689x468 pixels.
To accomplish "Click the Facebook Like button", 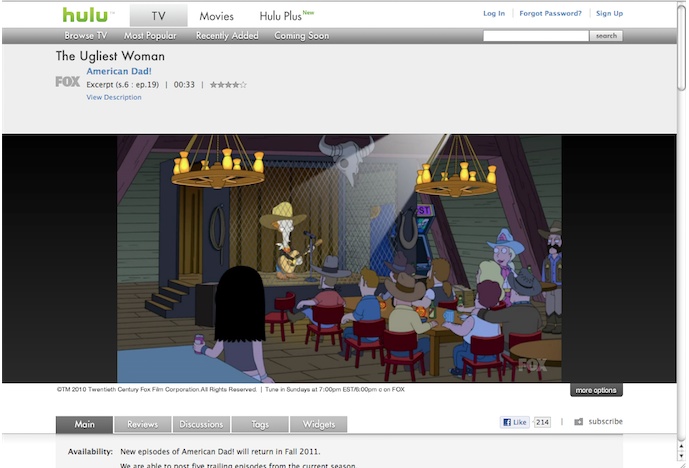I will pos(515,423).
